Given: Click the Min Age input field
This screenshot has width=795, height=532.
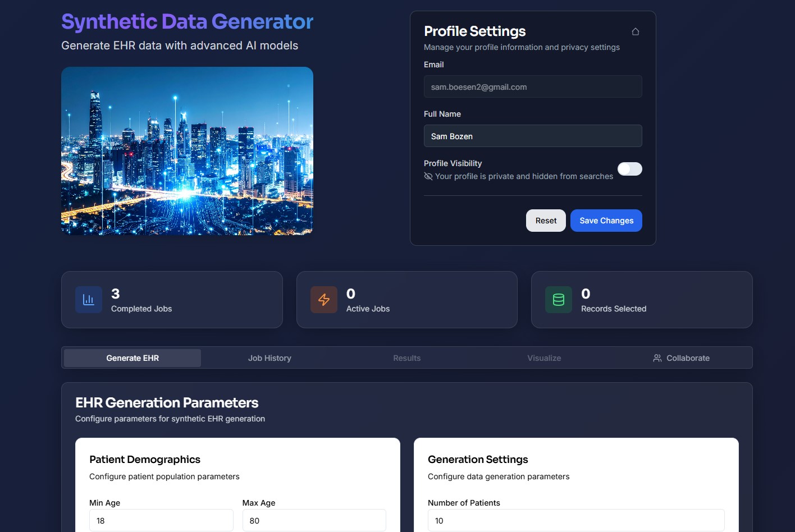Looking at the screenshot, I should [x=161, y=521].
